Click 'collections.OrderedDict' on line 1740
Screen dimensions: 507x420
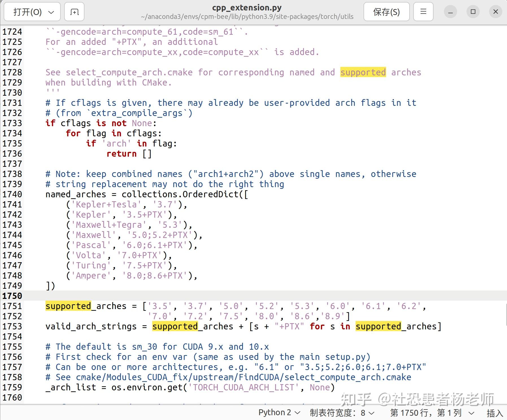coord(180,194)
